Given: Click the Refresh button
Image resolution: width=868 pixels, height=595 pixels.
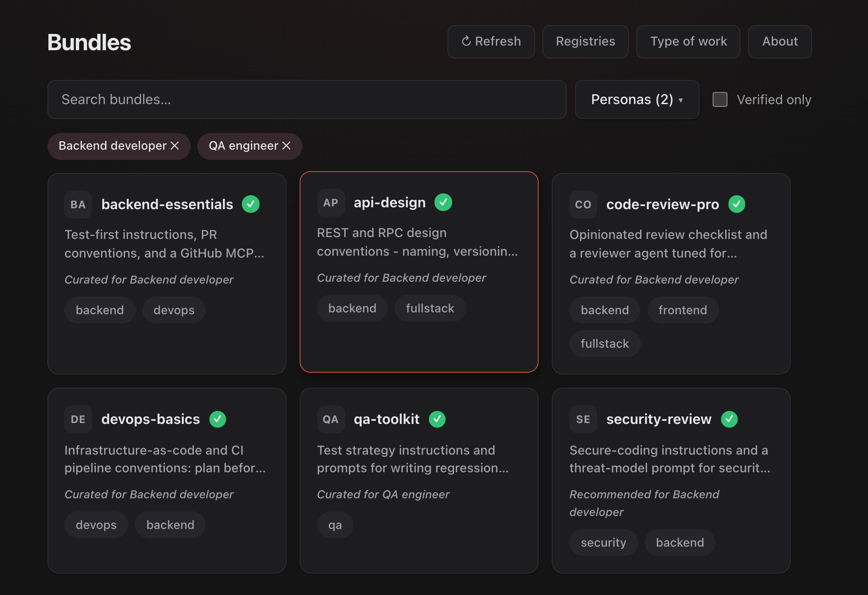Looking at the screenshot, I should (491, 41).
